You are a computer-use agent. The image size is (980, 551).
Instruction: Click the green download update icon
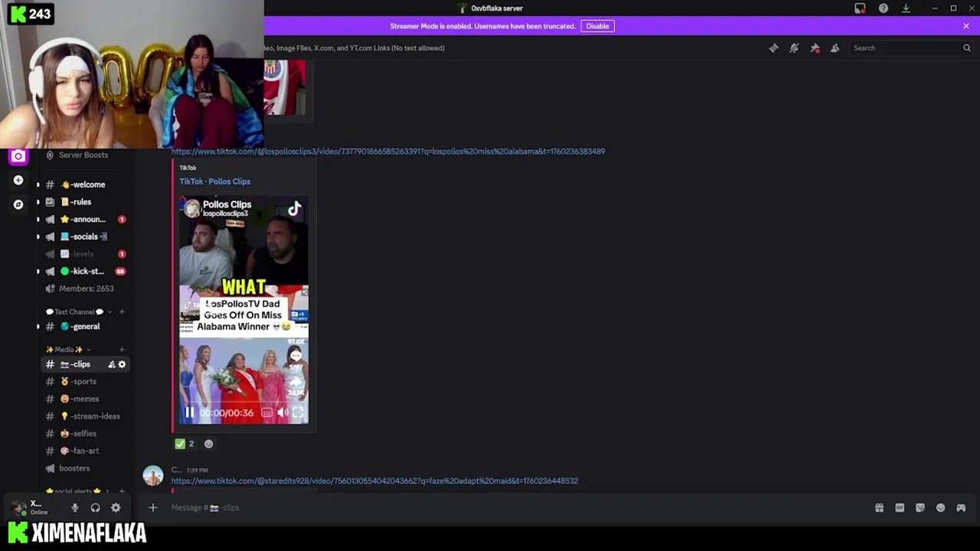coord(906,8)
